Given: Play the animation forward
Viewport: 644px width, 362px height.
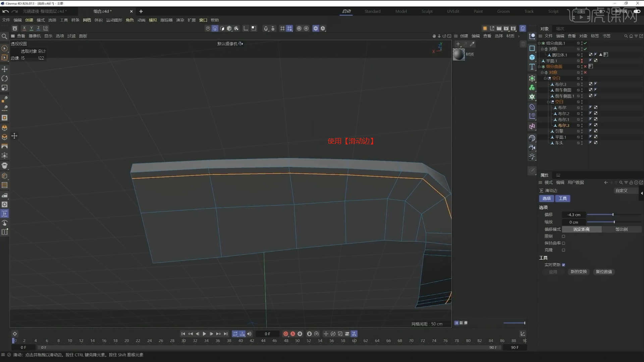Looking at the screenshot, I should coord(204,334).
